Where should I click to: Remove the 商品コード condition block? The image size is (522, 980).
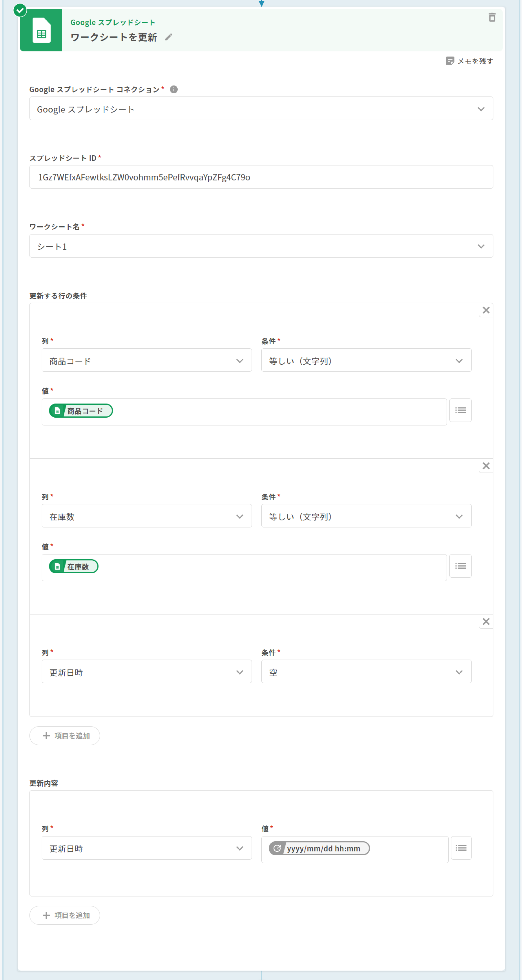[486, 310]
